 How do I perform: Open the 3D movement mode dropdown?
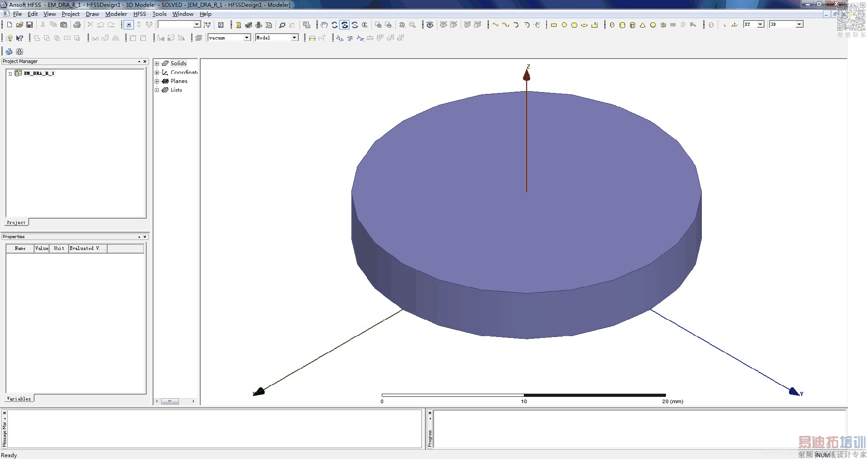tap(799, 24)
